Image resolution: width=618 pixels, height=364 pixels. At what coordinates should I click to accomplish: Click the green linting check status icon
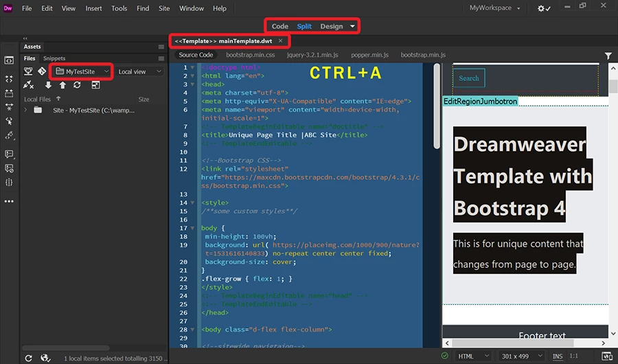click(444, 356)
